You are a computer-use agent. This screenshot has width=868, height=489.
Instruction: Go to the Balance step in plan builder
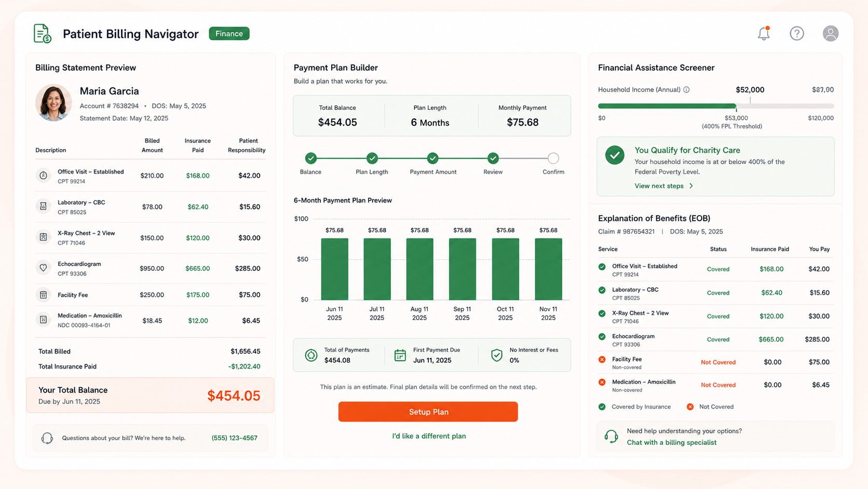point(311,158)
